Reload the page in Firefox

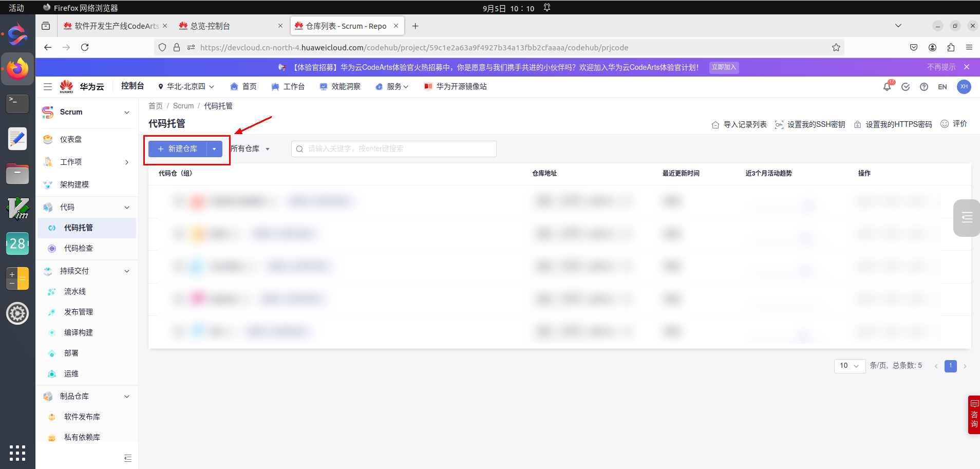click(85, 47)
